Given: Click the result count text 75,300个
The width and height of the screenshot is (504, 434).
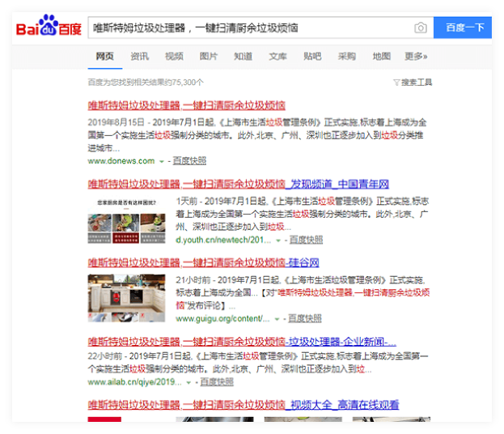Looking at the screenshot, I should tap(188, 83).
